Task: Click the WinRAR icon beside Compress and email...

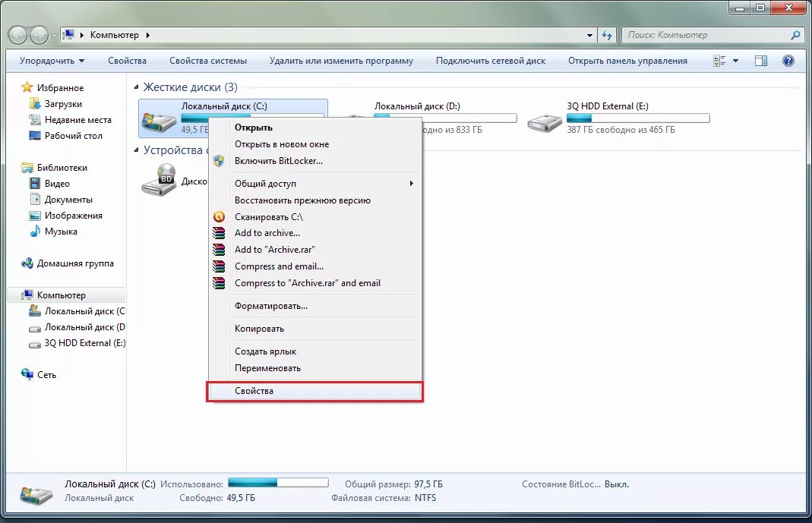Action: click(x=219, y=266)
